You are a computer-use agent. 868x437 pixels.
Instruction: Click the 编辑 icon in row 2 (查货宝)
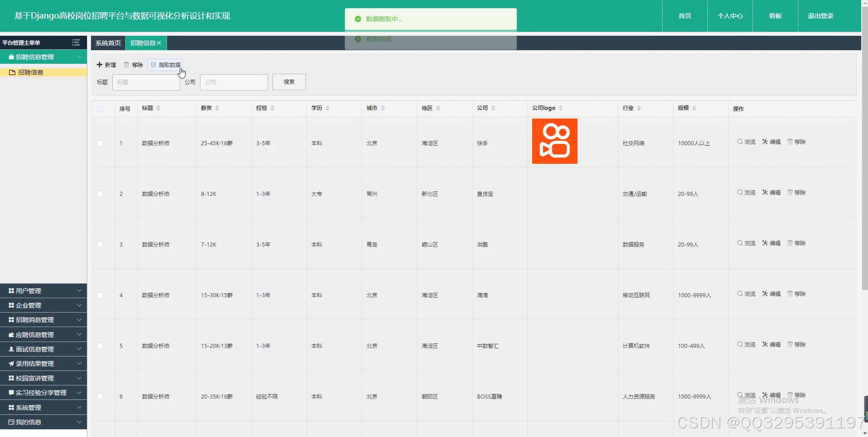pyautogui.click(x=765, y=192)
